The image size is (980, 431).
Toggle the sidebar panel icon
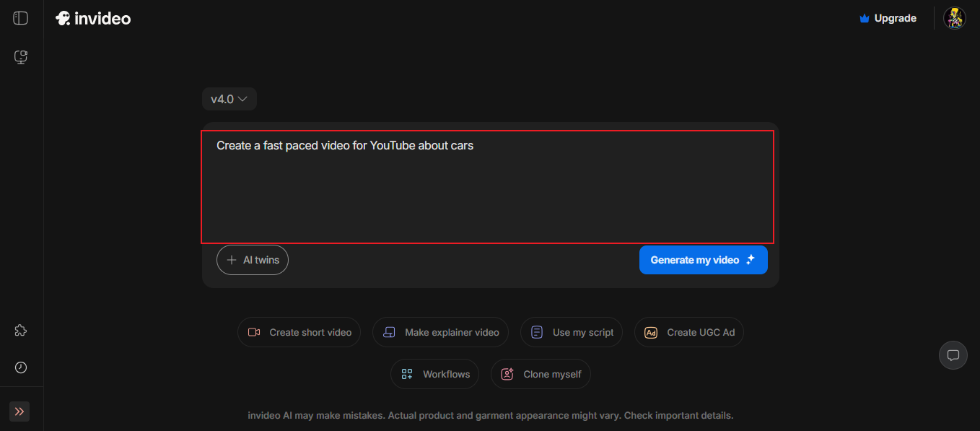point(20,18)
